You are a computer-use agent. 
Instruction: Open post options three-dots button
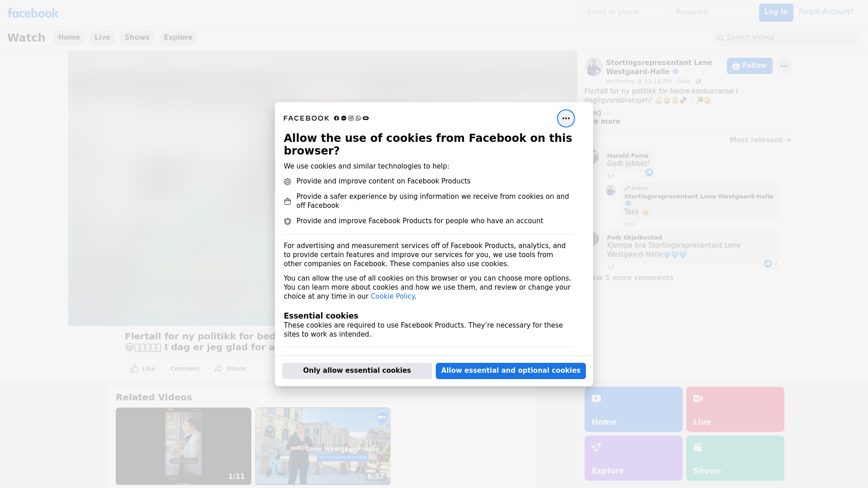pyautogui.click(x=784, y=66)
